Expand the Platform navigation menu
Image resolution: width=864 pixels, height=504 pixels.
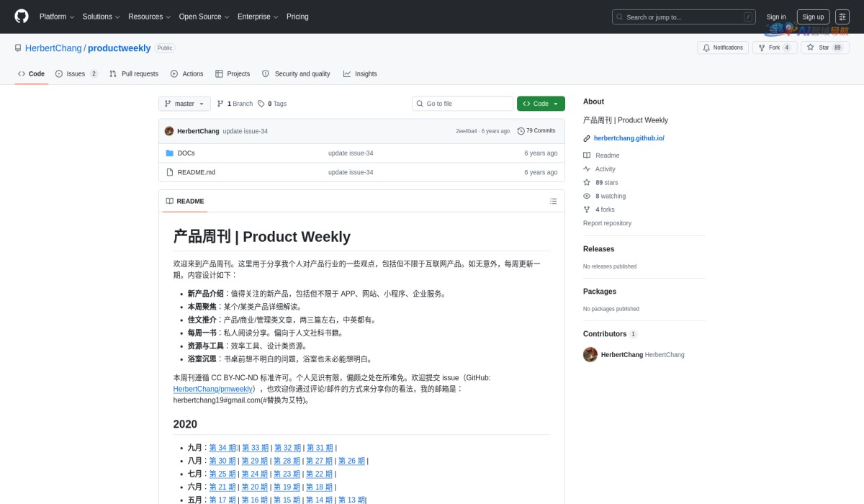point(56,17)
